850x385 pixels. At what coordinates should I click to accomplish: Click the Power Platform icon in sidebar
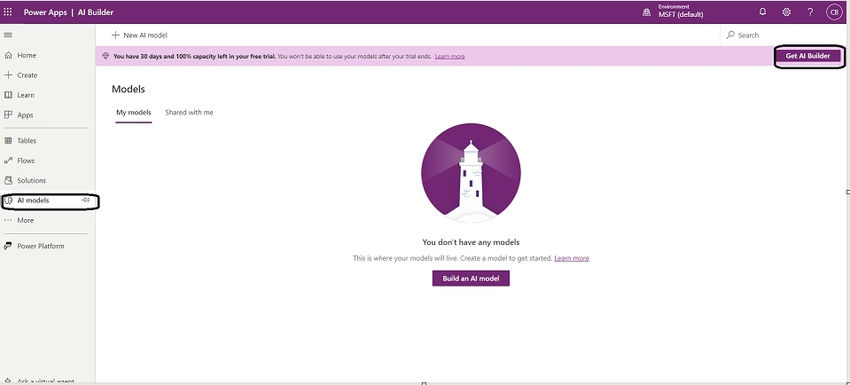coord(8,246)
